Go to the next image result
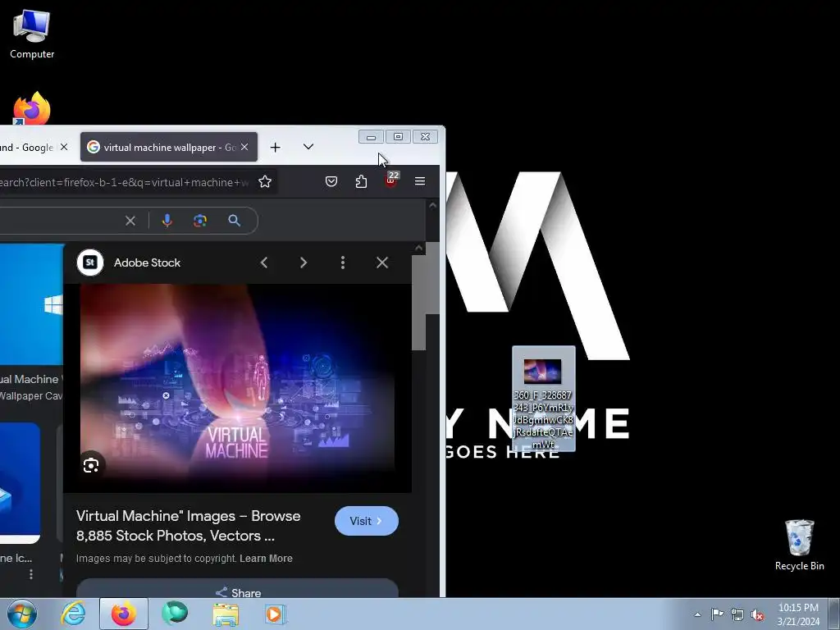840x630 pixels. click(304, 262)
